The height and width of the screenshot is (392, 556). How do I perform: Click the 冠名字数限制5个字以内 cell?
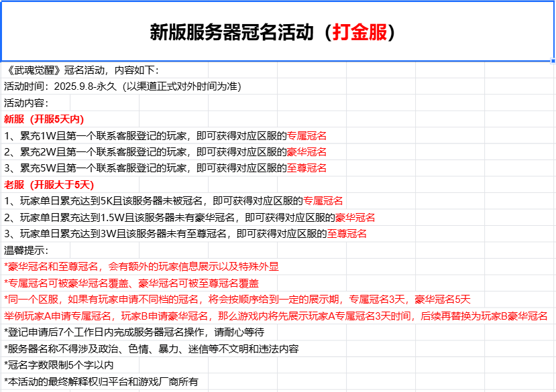tap(59, 365)
